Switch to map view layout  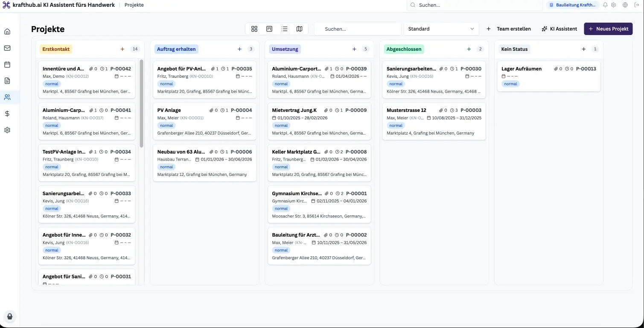coord(299,29)
